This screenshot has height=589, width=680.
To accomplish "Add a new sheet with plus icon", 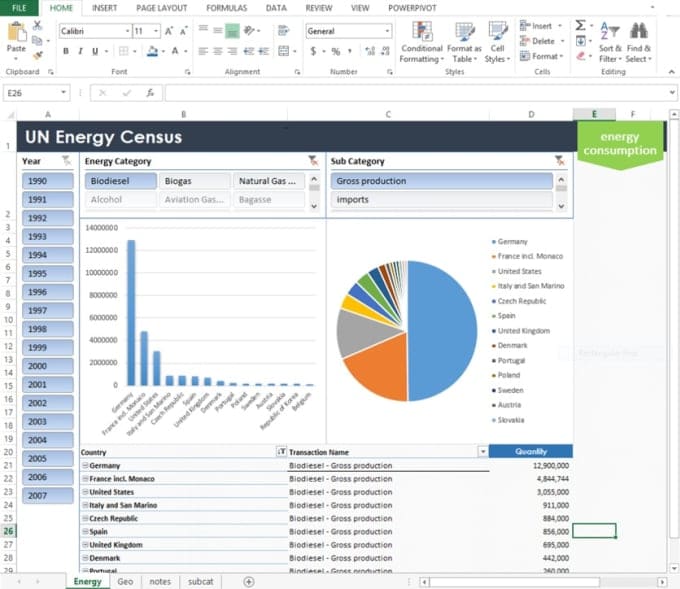I will click(x=249, y=581).
